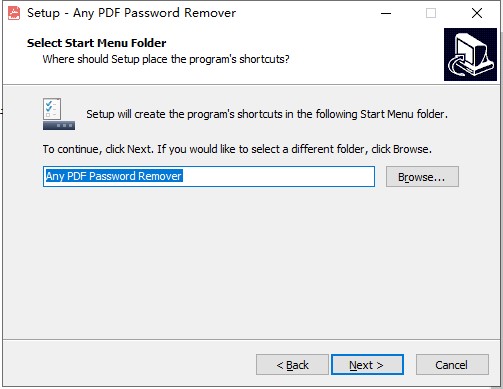Click the red PDF app icon in title bar
This screenshot has height=389, width=503.
point(14,13)
